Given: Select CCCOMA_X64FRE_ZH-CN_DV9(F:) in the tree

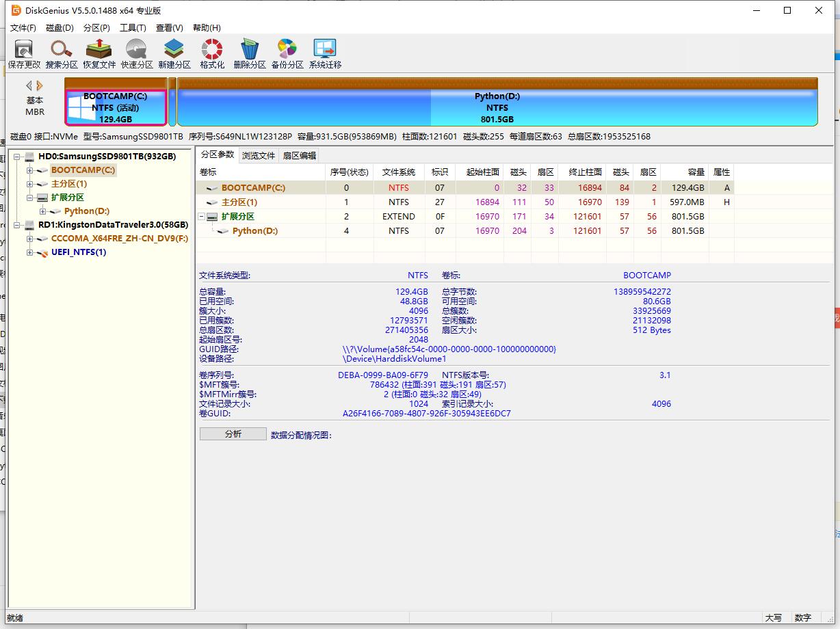Looking at the screenshot, I should pos(120,239).
